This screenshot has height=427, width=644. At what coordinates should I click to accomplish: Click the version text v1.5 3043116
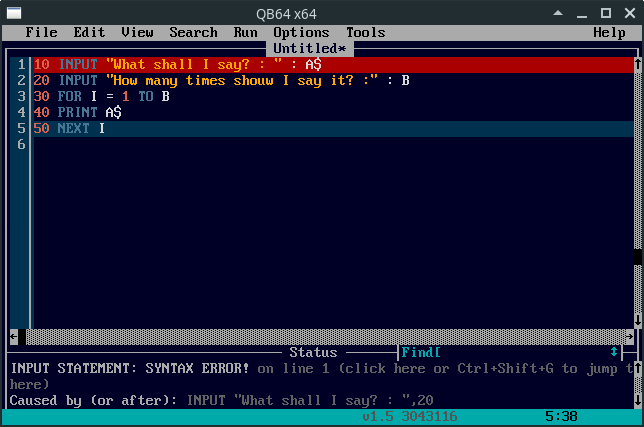click(x=409, y=416)
